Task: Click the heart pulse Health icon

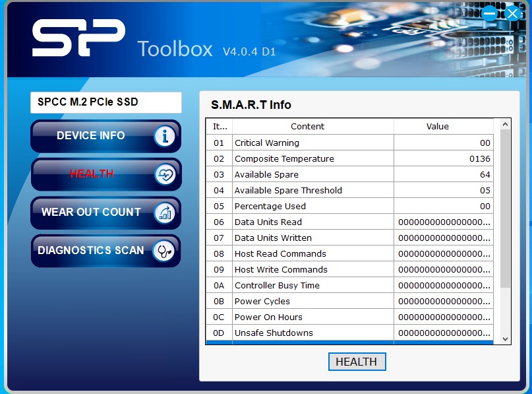Action: click(x=165, y=175)
